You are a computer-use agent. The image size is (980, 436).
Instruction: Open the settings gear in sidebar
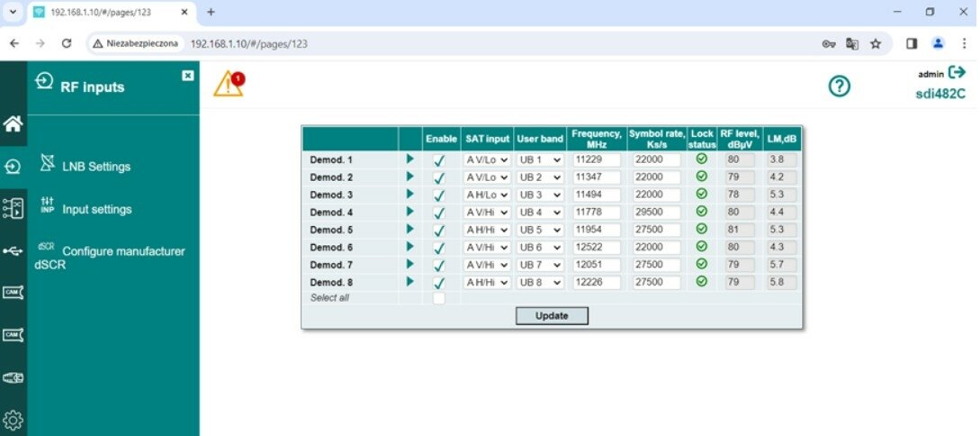[x=13, y=419]
